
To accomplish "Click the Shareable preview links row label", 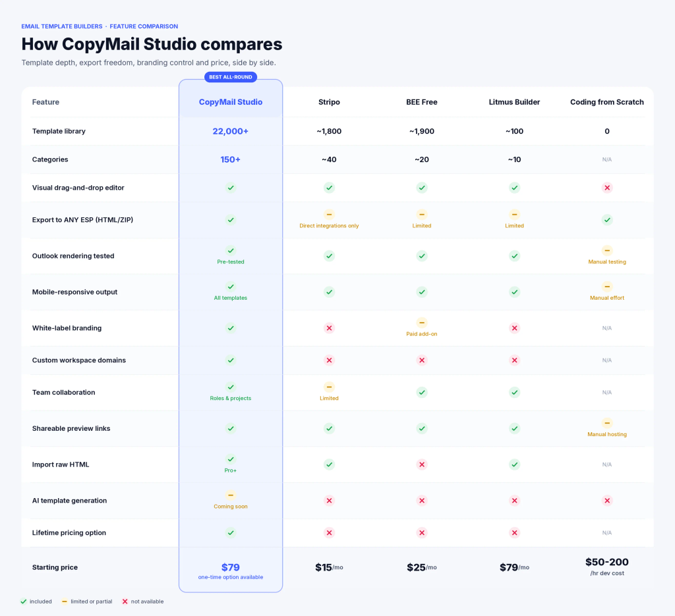I will pyautogui.click(x=71, y=428).
